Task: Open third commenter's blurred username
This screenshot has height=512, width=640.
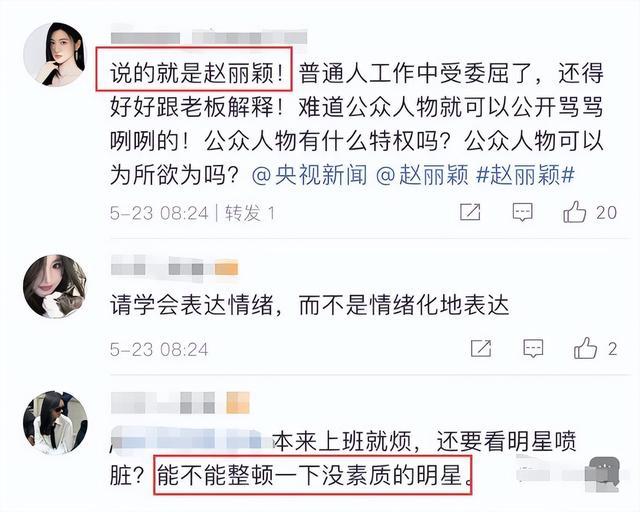Action: [x=163, y=403]
